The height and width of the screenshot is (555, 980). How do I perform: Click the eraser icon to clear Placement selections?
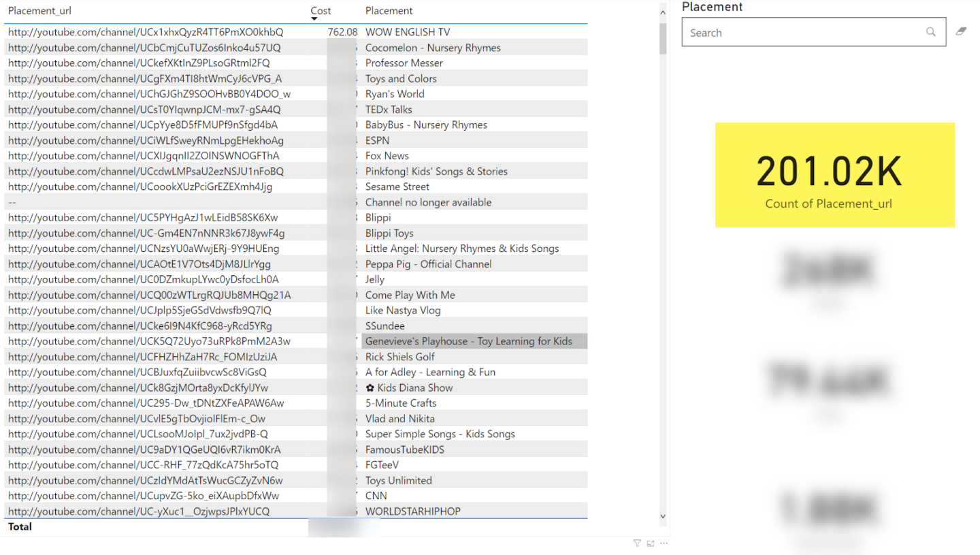tap(961, 31)
